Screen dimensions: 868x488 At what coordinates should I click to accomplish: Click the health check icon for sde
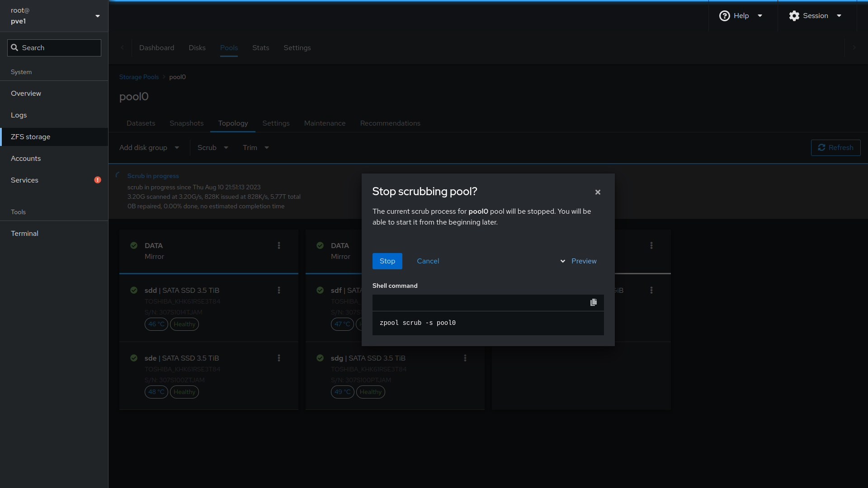point(134,358)
